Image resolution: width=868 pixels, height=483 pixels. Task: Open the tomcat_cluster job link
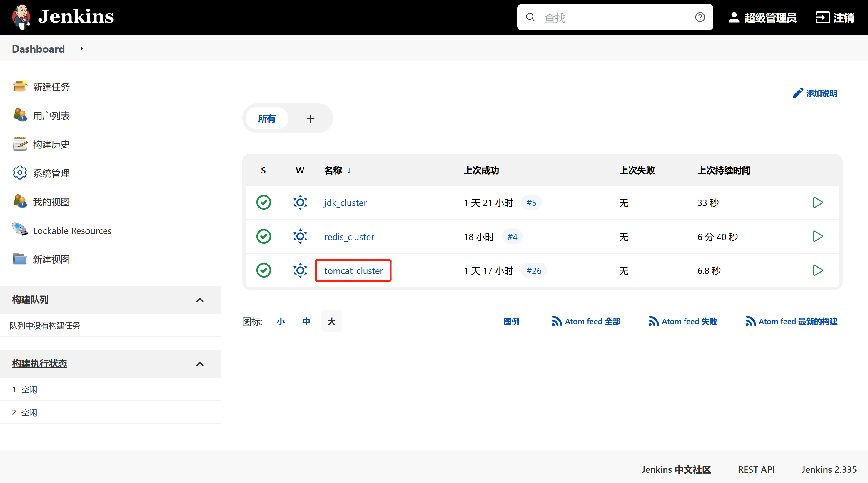click(x=353, y=270)
